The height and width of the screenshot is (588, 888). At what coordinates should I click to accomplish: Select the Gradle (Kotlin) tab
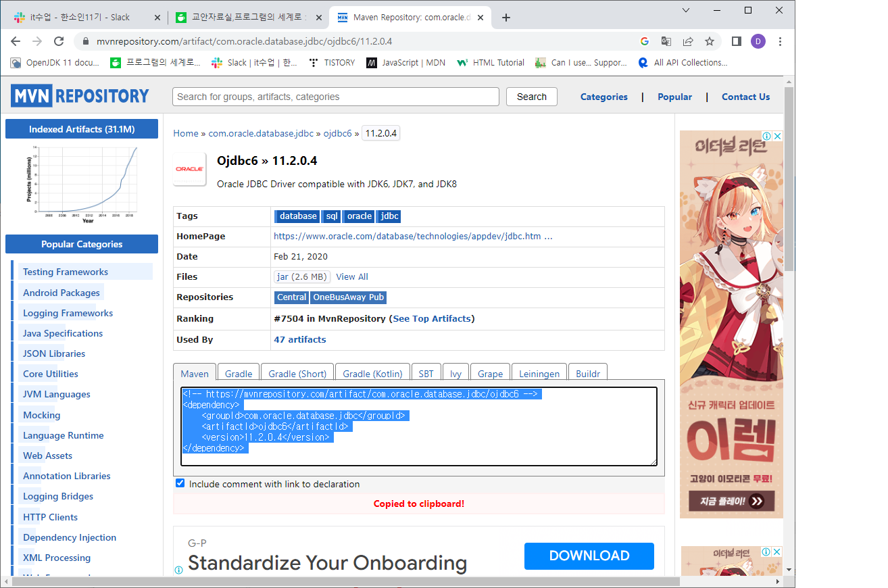[372, 374]
